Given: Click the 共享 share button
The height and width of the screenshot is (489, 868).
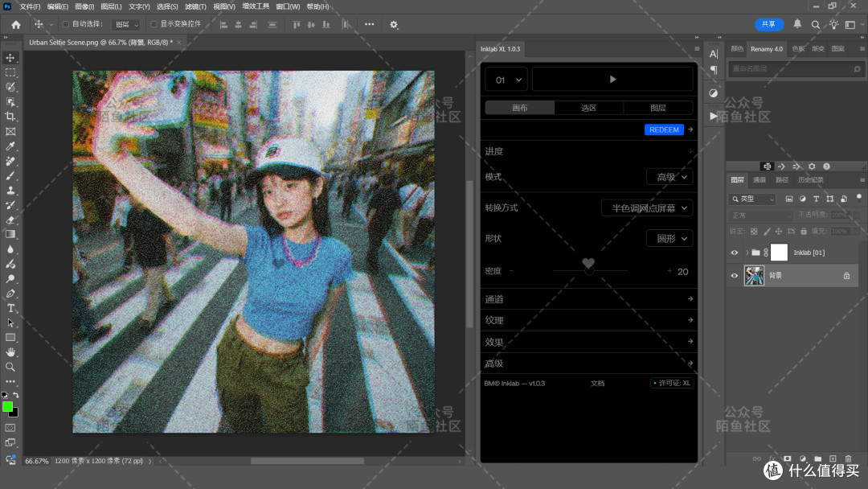Looking at the screenshot, I should 769,24.
